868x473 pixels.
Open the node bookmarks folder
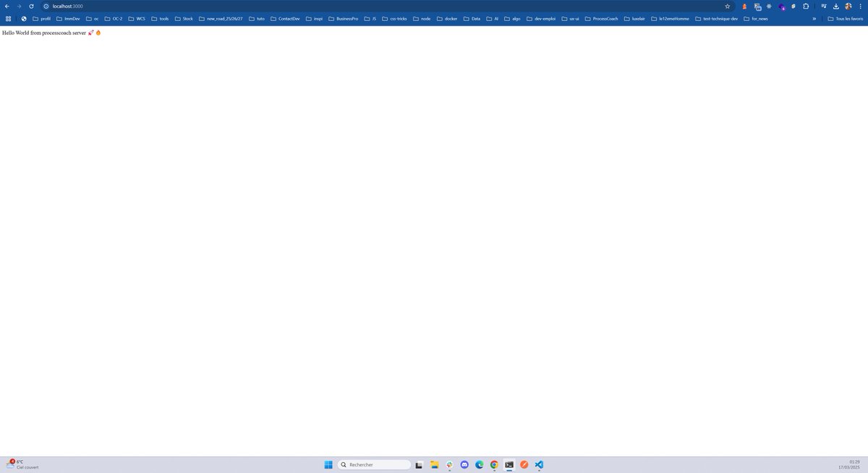click(422, 18)
